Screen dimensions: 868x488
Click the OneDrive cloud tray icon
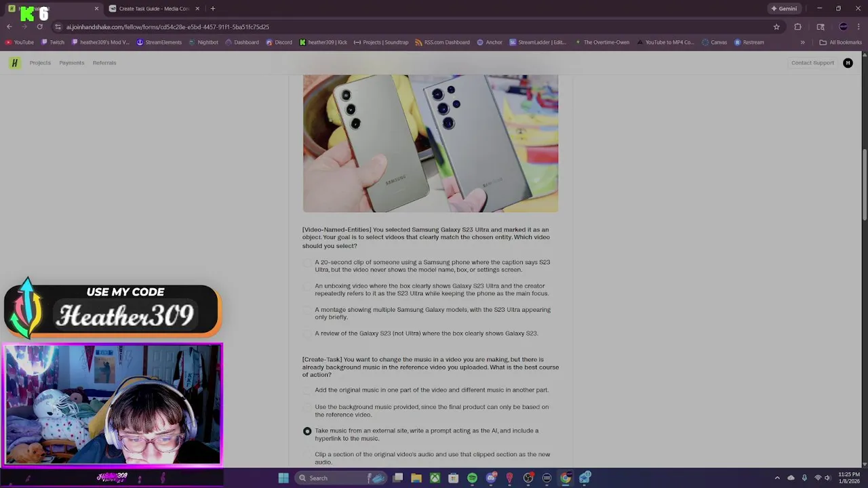coord(791,478)
